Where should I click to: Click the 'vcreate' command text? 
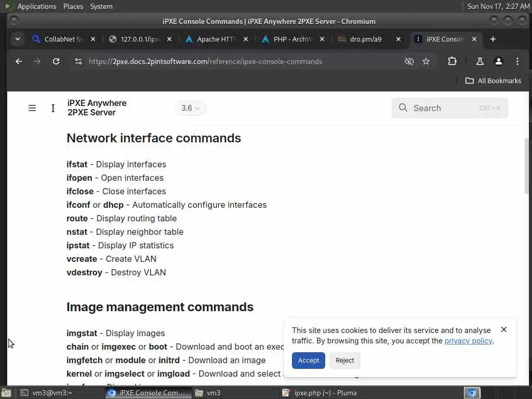coord(82,259)
